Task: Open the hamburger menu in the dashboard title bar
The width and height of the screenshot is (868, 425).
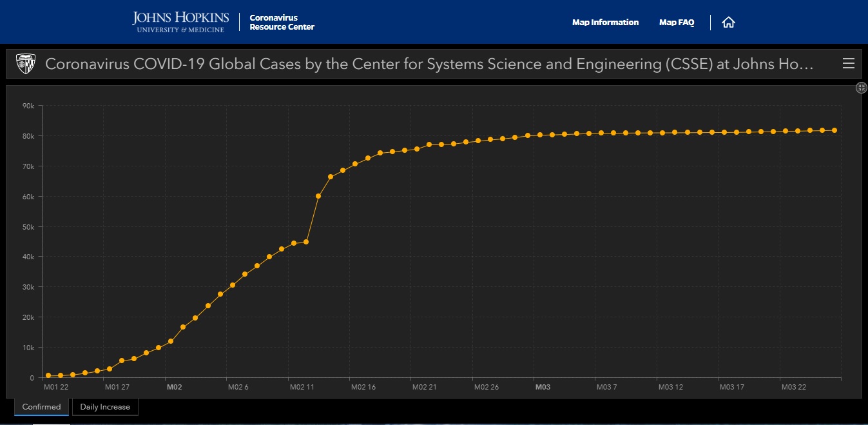Action: click(x=848, y=63)
